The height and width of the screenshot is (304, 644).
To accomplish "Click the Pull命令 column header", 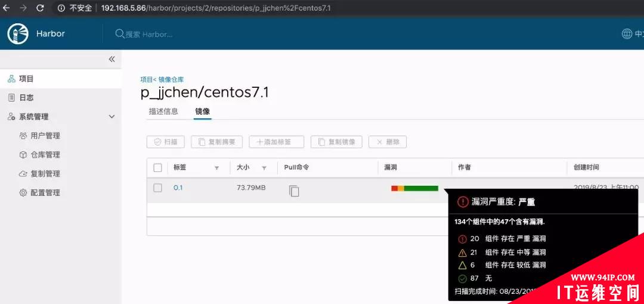I will tap(296, 167).
